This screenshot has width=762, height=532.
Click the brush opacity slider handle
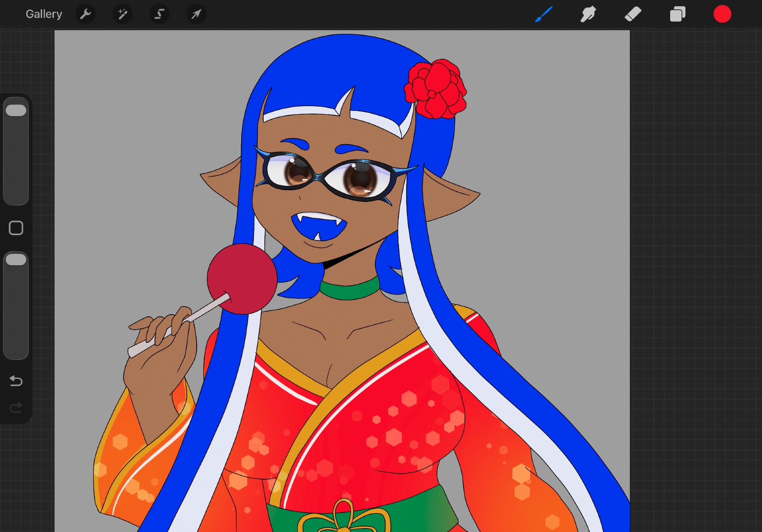tap(16, 260)
